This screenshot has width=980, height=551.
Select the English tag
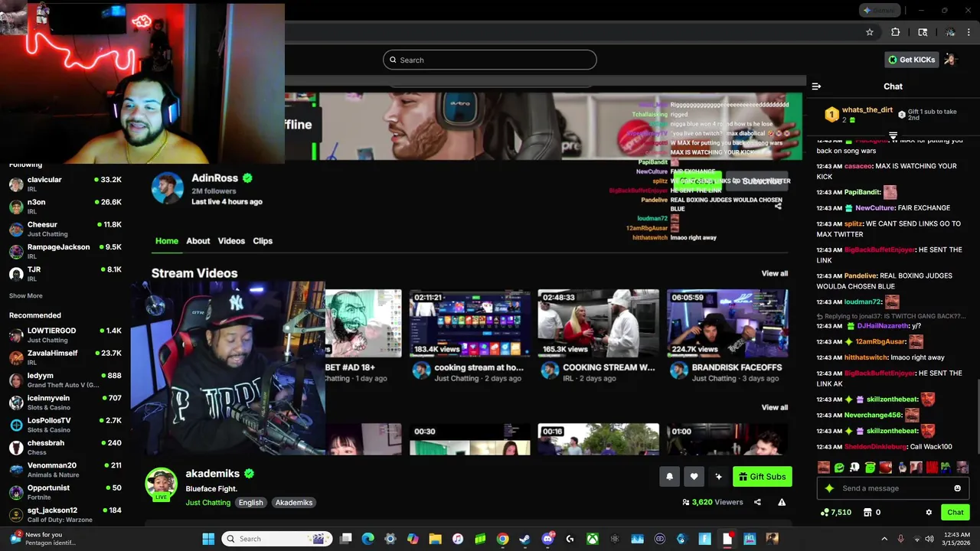(x=250, y=503)
